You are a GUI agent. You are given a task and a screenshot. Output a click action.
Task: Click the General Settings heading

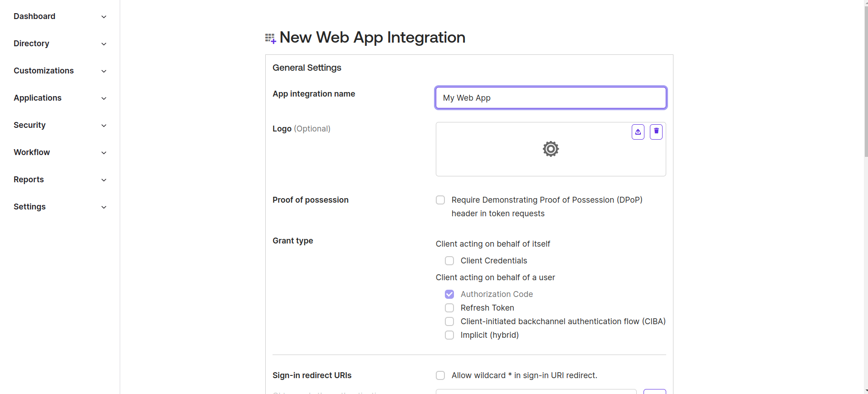(x=307, y=68)
